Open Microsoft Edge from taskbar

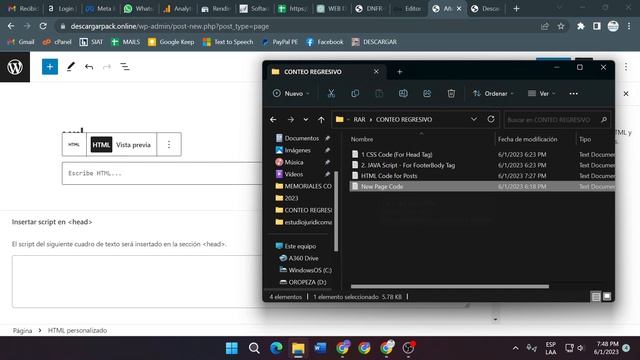point(276,348)
